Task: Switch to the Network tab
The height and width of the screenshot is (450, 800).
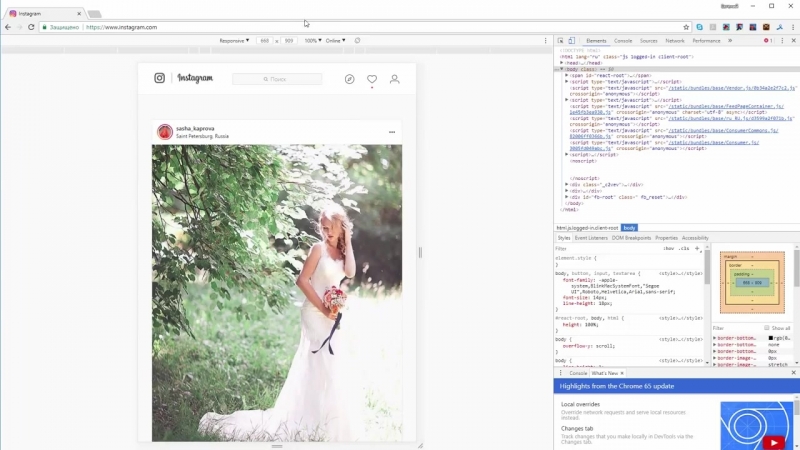Action: point(674,41)
